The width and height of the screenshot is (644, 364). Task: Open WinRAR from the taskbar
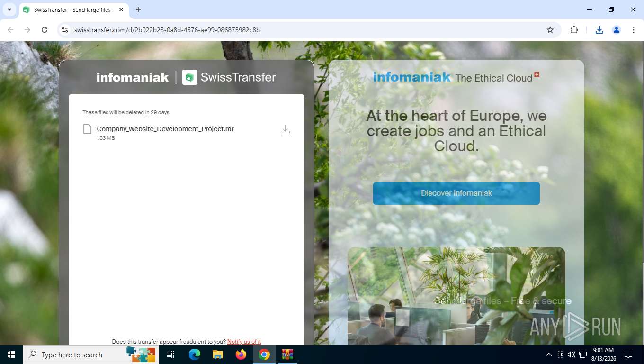point(287,355)
